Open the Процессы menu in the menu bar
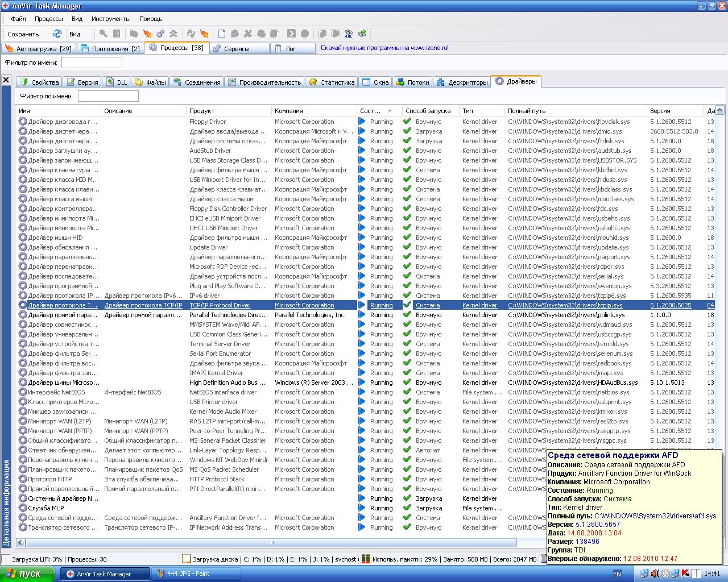728x582 pixels. click(48, 19)
